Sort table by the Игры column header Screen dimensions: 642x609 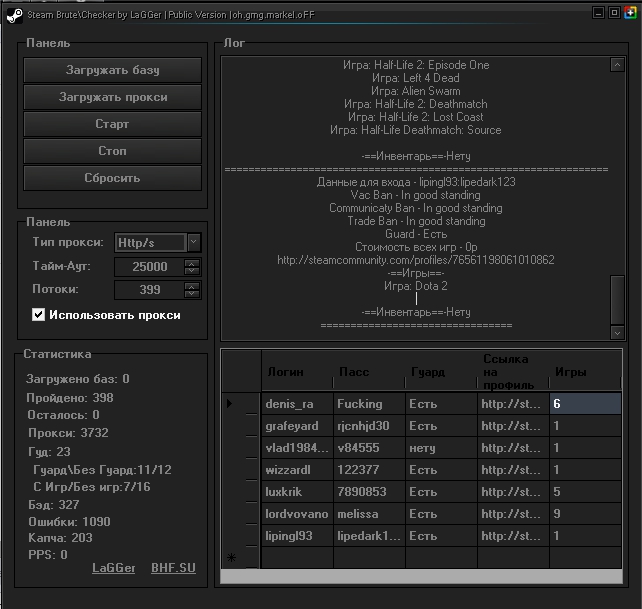coord(585,372)
